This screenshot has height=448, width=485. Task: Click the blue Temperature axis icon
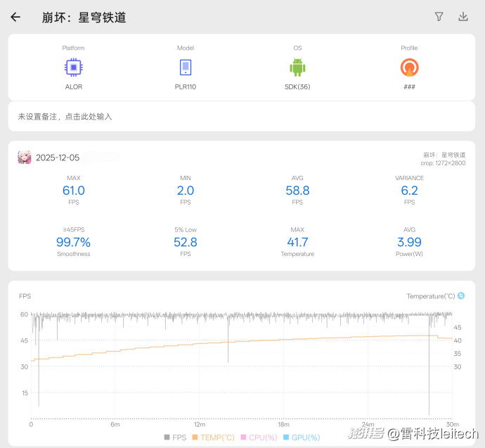[x=461, y=296]
